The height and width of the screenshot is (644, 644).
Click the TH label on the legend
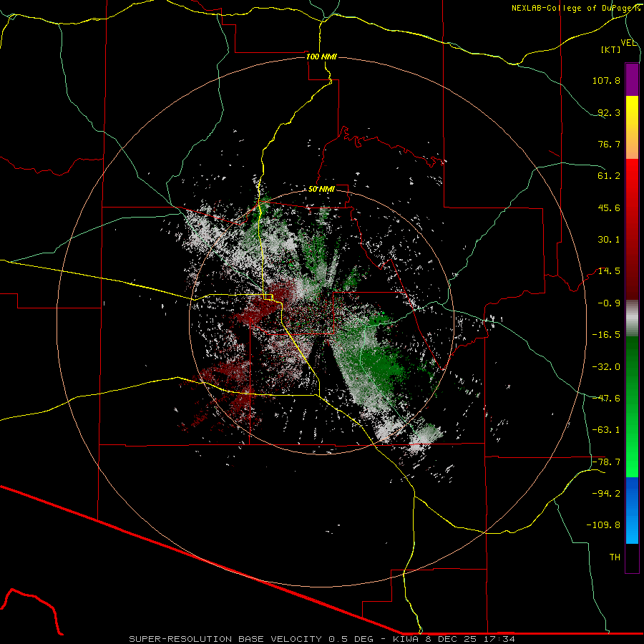[x=615, y=557]
